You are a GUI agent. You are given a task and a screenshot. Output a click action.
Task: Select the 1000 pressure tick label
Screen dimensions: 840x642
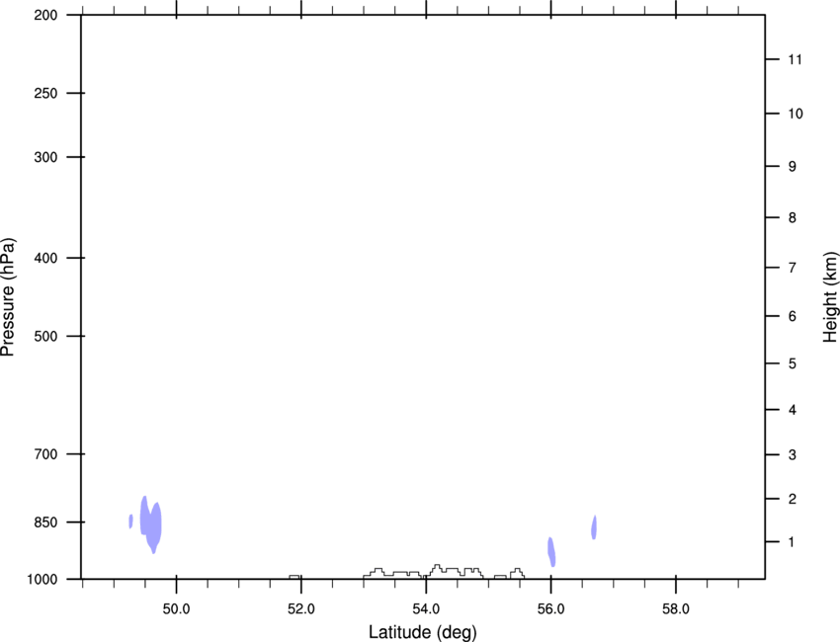coord(42,580)
